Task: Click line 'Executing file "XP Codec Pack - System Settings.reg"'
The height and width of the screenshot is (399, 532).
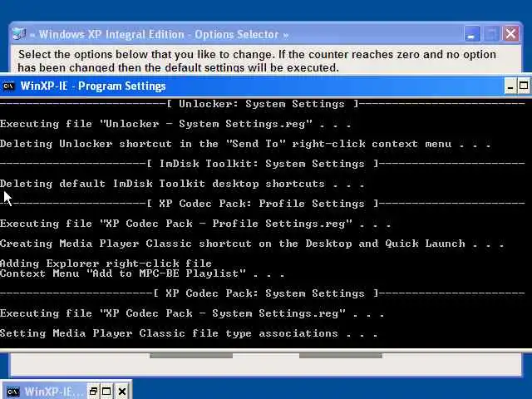Action: pos(192,313)
